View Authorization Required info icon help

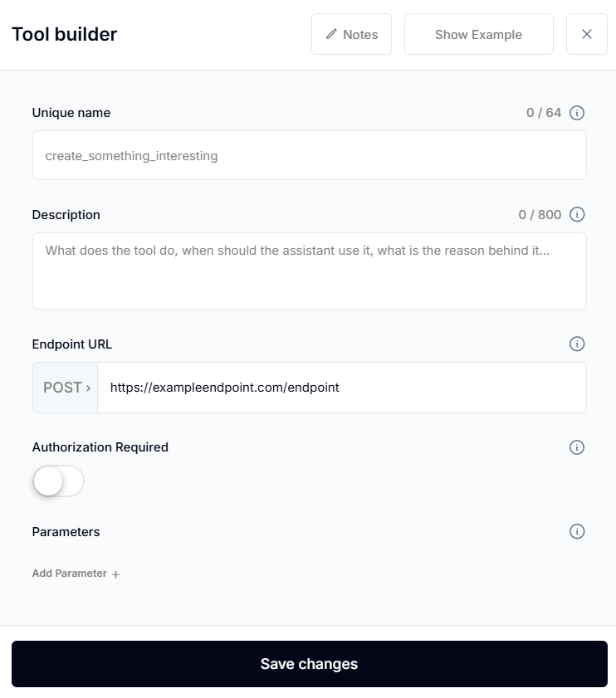coord(577,447)
